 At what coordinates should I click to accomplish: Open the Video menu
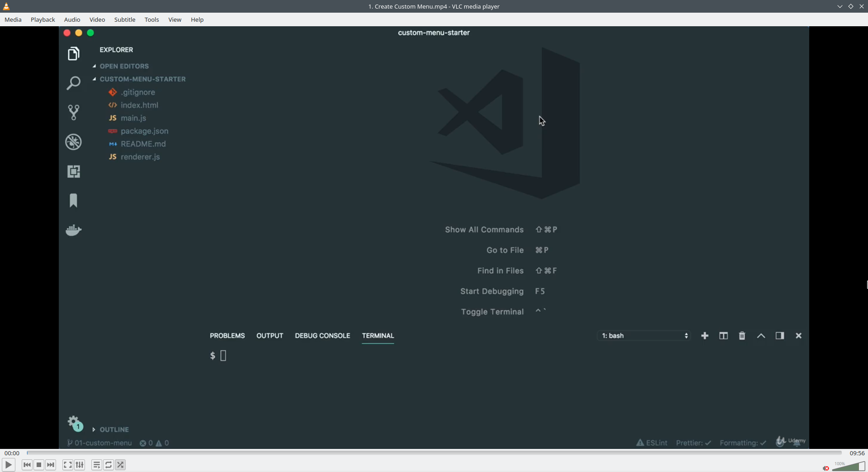pos(97,19)
